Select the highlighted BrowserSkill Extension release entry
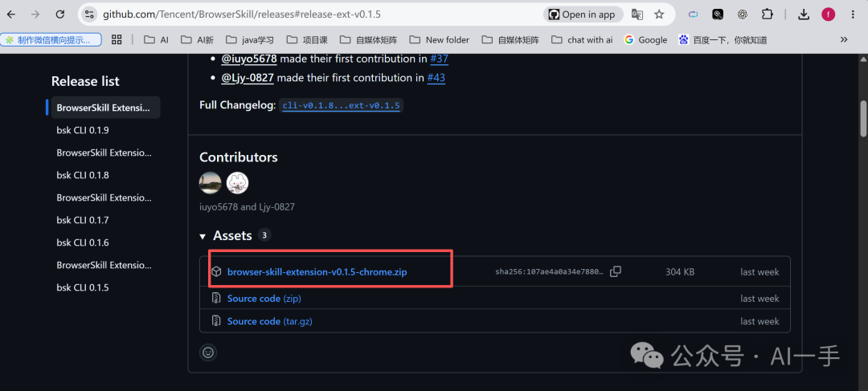 pos(105,108)
